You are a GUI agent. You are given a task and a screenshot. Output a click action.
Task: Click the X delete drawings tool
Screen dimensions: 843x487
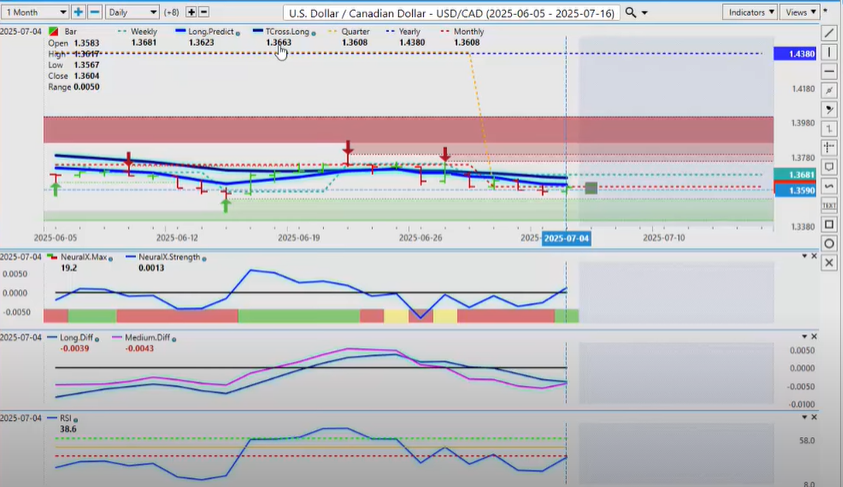(829, 262)
